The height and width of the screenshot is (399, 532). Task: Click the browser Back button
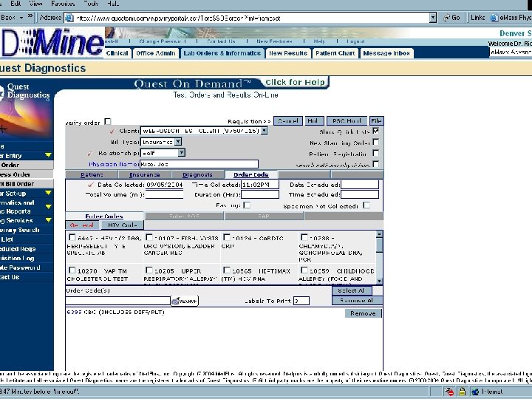click(7, 17)
